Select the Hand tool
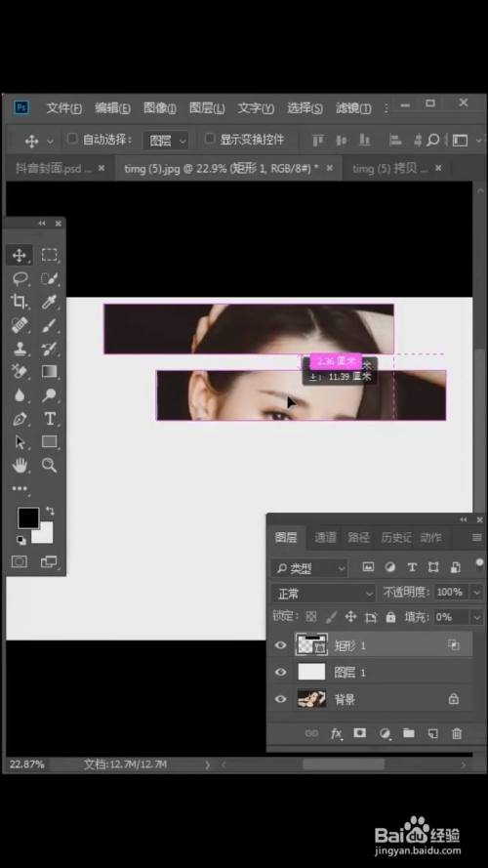488x868 pixels. (20, 465)
